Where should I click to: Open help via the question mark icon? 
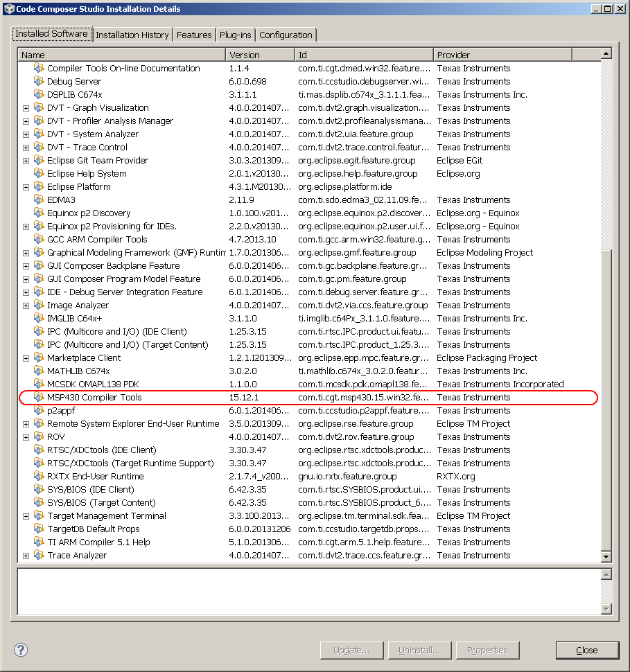point(21,650)
